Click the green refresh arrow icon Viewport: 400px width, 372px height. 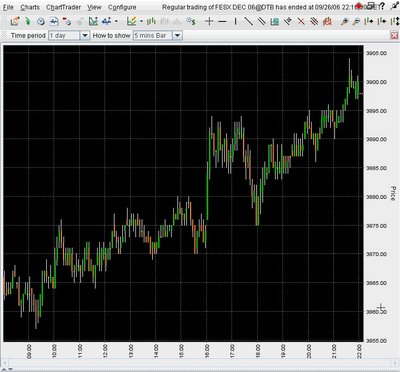point(28,22)
